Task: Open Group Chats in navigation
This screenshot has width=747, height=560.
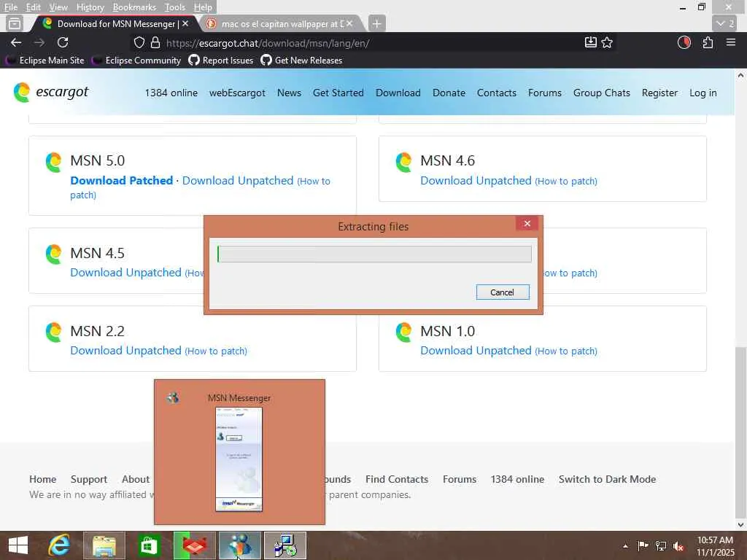Action: [x=601, y=93]
